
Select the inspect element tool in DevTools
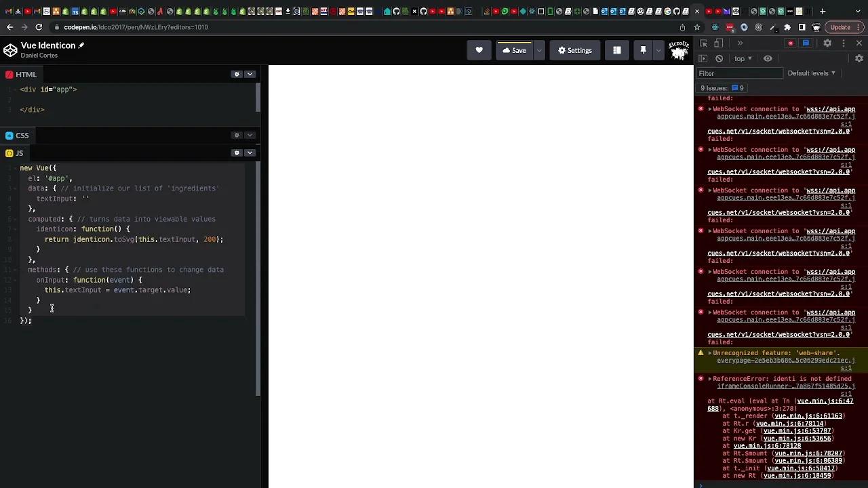pos(703,43)
